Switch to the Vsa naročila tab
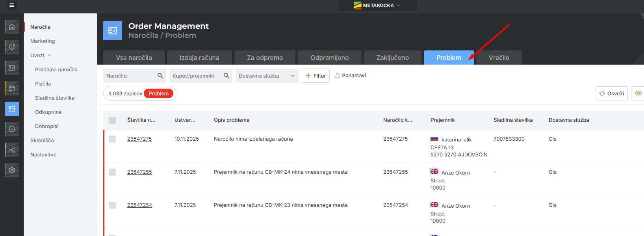 (x=134, y=58)
